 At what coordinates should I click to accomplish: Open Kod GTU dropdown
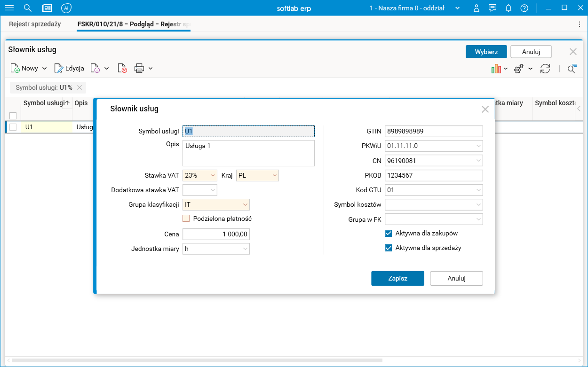(x=478, y=190)
